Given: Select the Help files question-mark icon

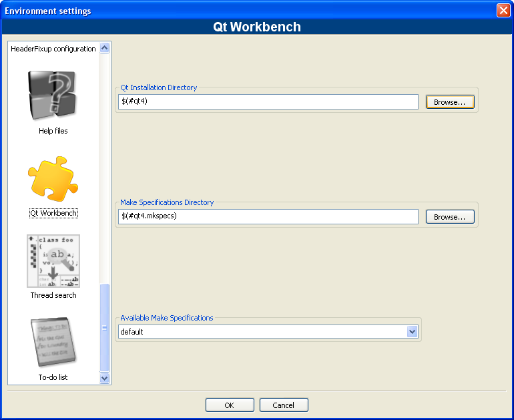Looking at the screenshot, I should coord(53,95).
